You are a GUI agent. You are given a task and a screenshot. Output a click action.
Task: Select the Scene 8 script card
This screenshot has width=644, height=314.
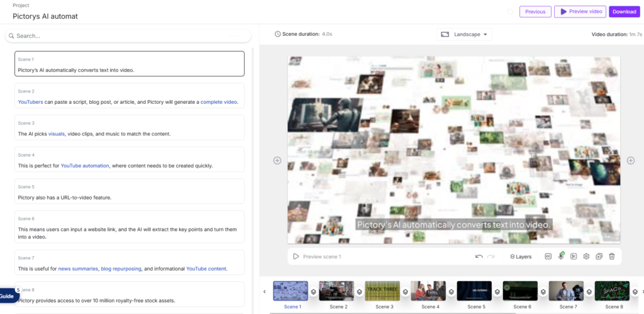130,294
